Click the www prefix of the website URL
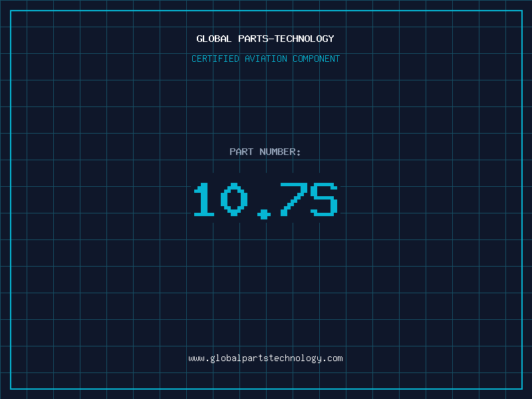The image size is (532, 399). (196, 358)
